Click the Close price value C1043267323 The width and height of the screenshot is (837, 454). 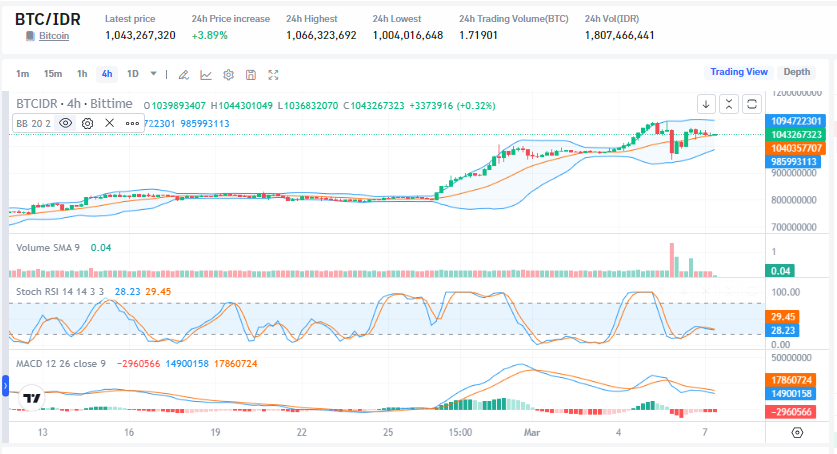[x=374, y=106]
